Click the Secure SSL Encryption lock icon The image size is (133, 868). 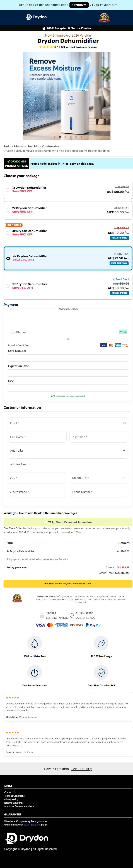pos(42,616)
